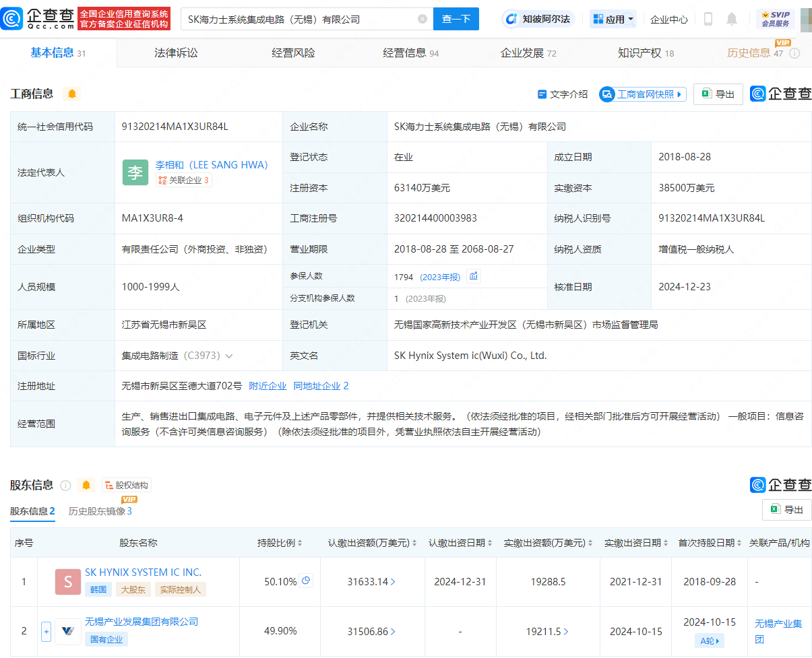Clear the search box with the X icon
This screenshot has height=658, width=812.
423,19
